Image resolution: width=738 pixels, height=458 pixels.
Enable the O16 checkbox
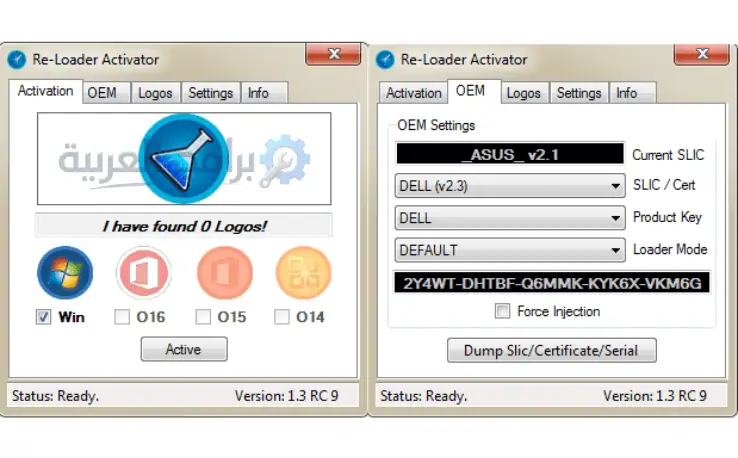pyautogui.click(x=122, y=317)
